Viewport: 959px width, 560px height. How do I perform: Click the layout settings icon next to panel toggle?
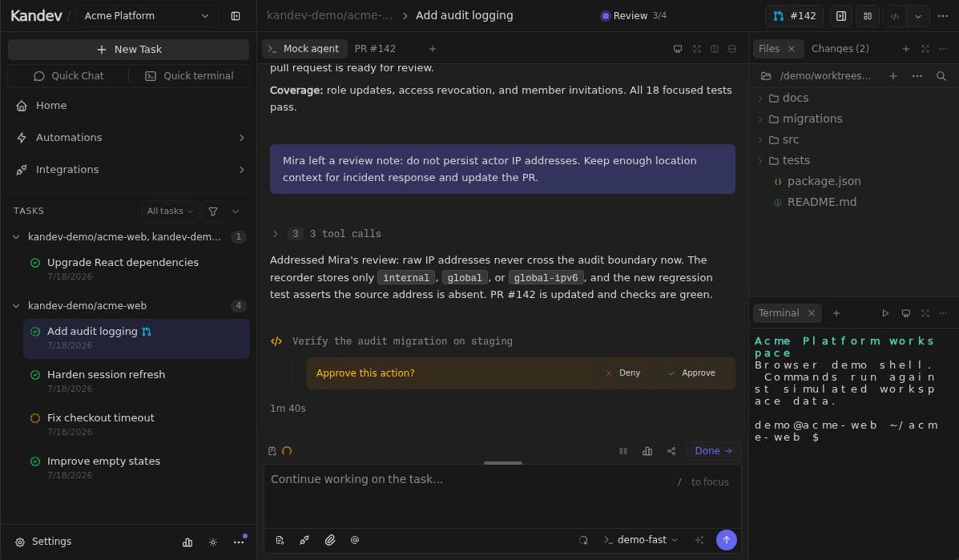867,17
